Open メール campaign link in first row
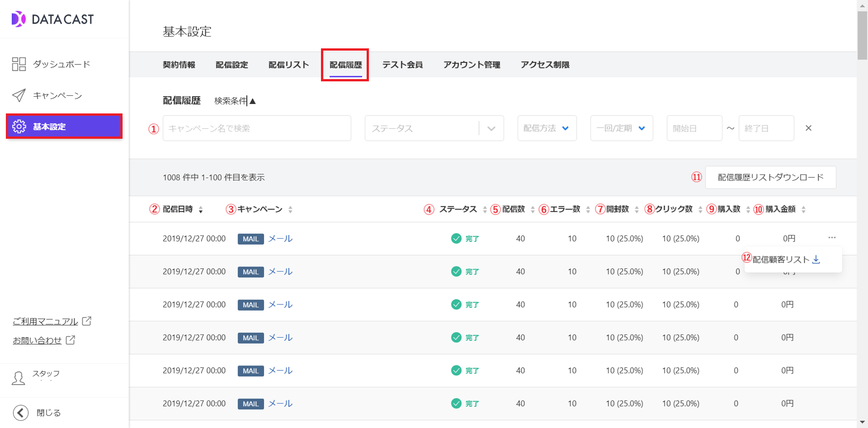The image size is (868, 428). pos(280,239)
